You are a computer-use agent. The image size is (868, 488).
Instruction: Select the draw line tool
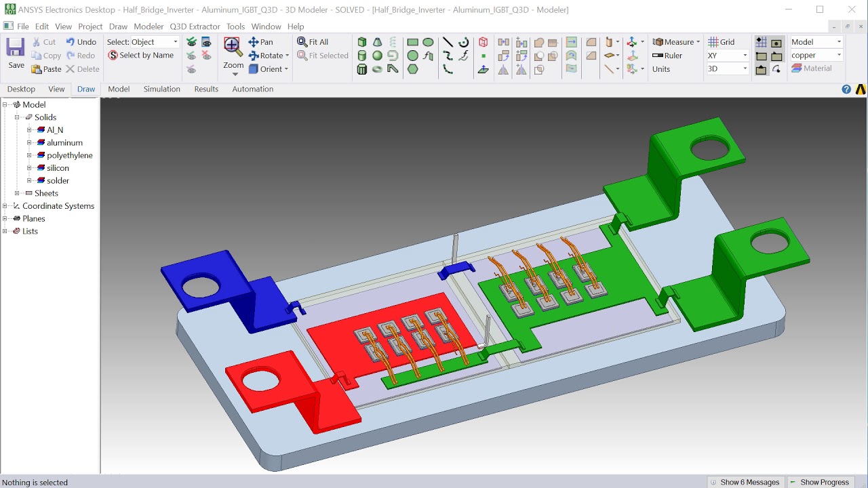click(448, 42)
